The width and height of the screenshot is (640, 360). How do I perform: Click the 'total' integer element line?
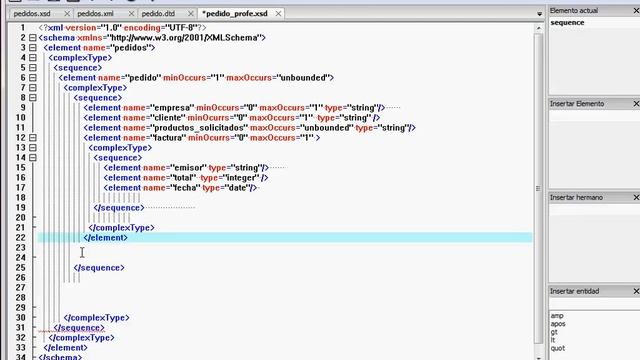tap(186, 178)
